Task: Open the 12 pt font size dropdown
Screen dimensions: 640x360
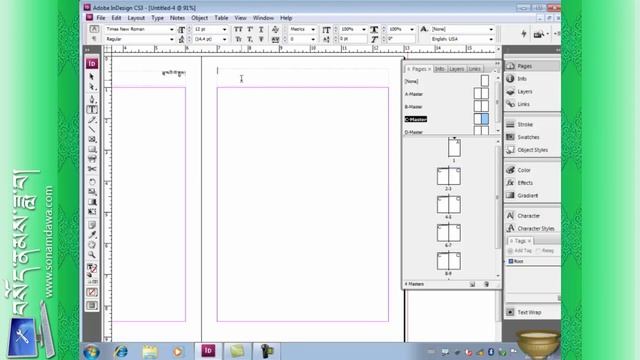Action: point(224,29)
